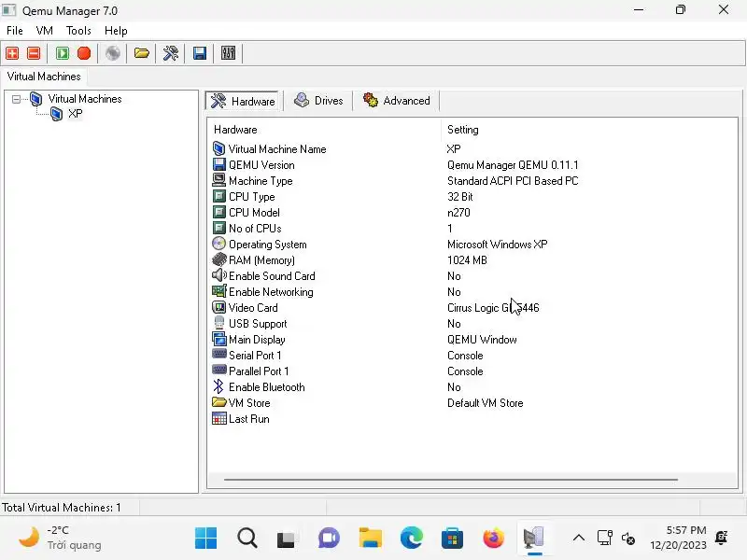
Task: Click the Main Display window icon
Action: [x=218, y=339]
